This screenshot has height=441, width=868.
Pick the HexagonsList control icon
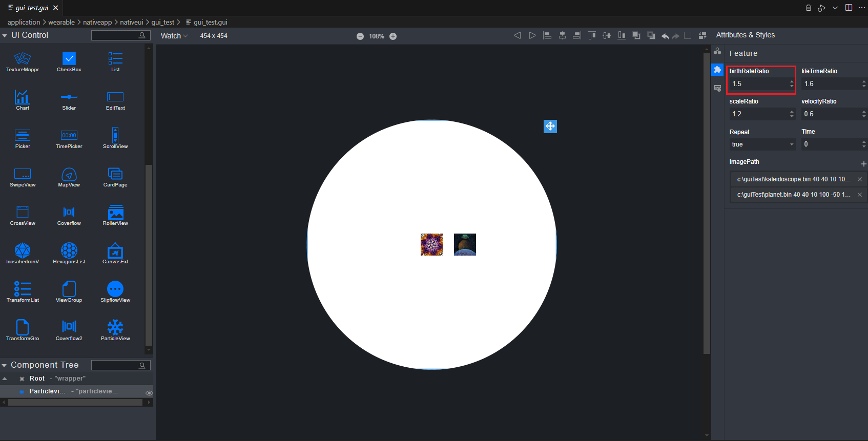click(x=69, y=253)
